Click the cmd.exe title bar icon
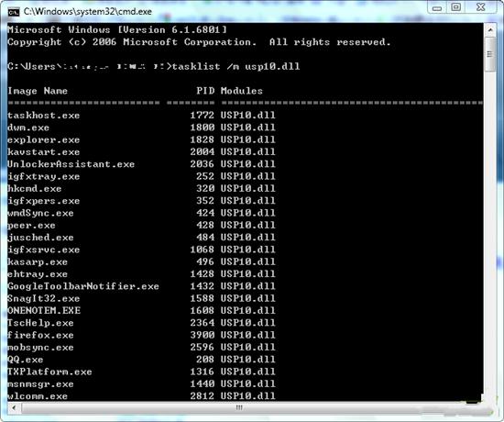The width and height of the screenshot is (504, 422). click(x=14, y=12)
